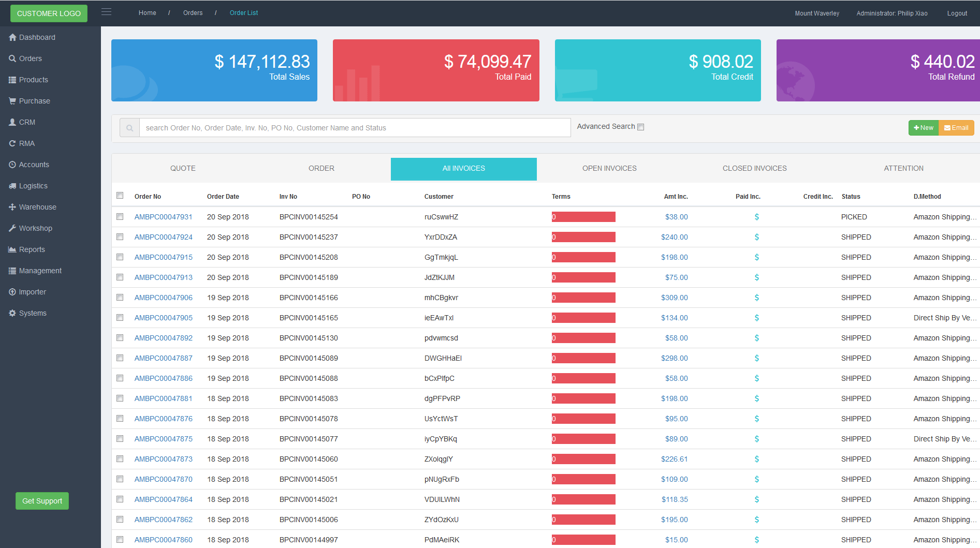Select the ATTENTION tab

tap(903, 169)
